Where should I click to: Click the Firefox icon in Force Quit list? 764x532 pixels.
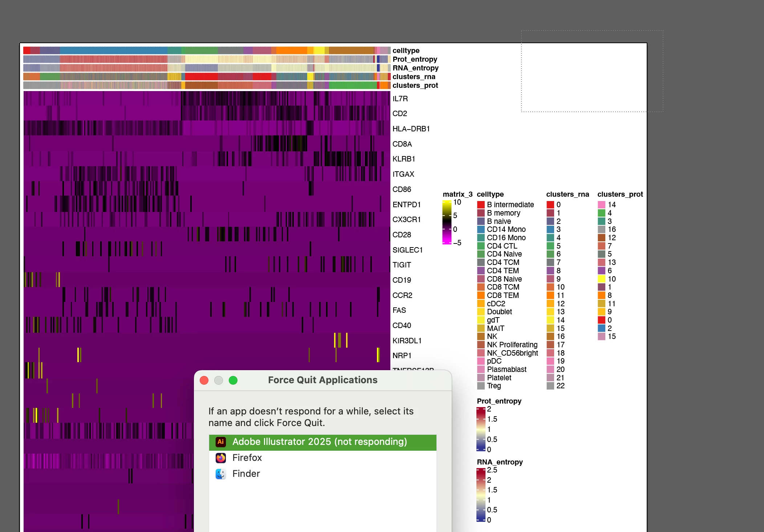coord(221,458)
